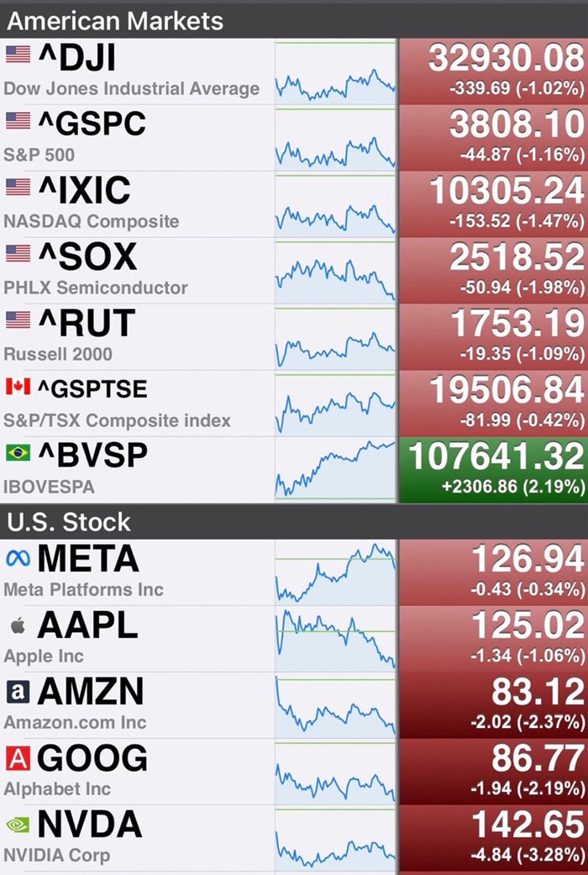The height and width of the screenshot is (875, 588).
Task: Click the Amazon logo icon
Action: [x=18, y=692]
